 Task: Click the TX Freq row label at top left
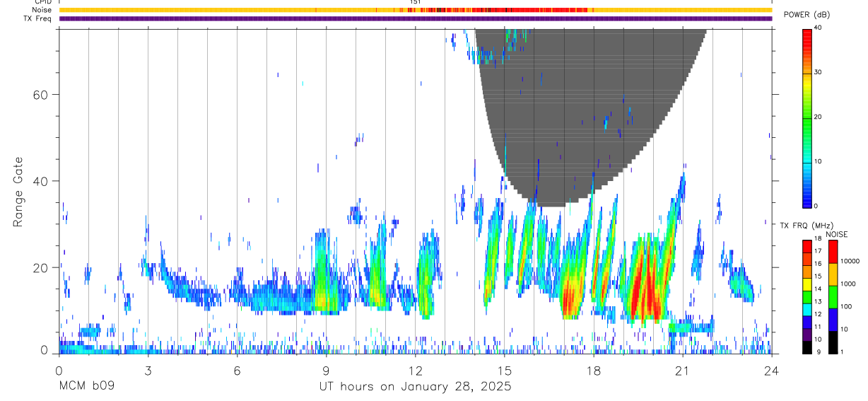pyautogui.click(x=37, y=18)
